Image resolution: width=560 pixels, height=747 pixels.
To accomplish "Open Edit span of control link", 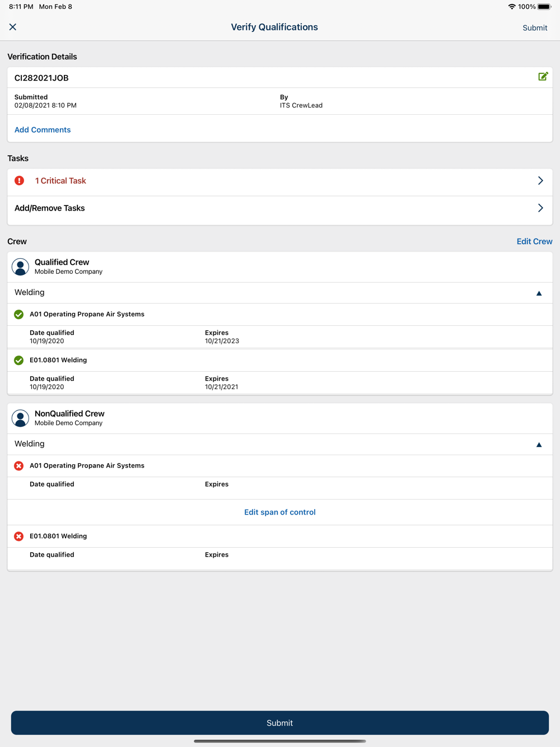I will 280,512.
